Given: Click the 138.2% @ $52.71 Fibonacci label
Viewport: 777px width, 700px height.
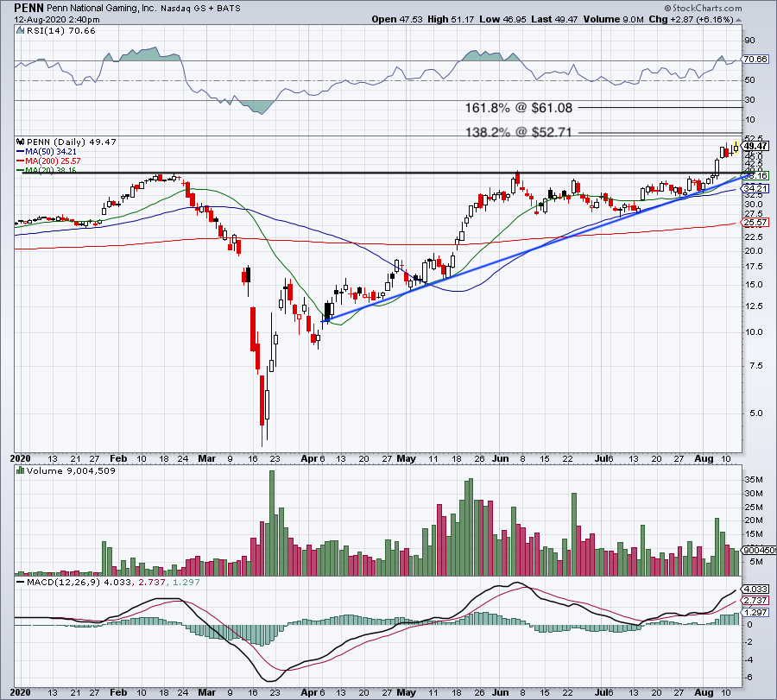Looking at the screenshot, I should (x=518, y=132).
